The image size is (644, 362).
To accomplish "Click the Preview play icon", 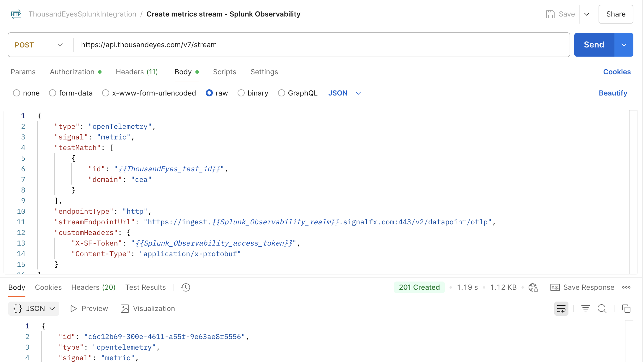I will 73,309.
